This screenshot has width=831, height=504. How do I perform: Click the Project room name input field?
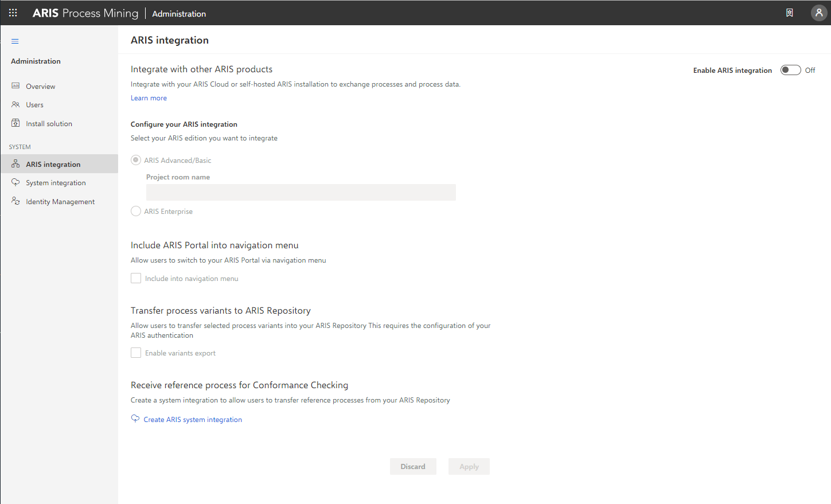pos(301,192)
